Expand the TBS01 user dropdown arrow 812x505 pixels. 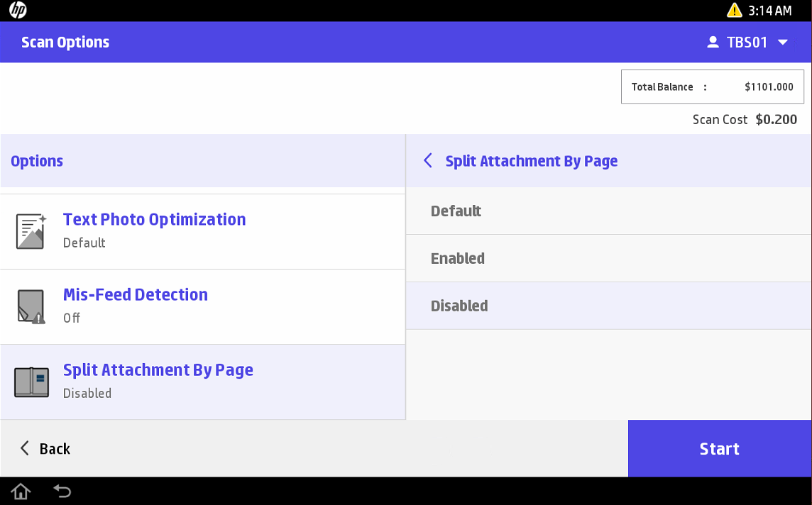point(783,43)
